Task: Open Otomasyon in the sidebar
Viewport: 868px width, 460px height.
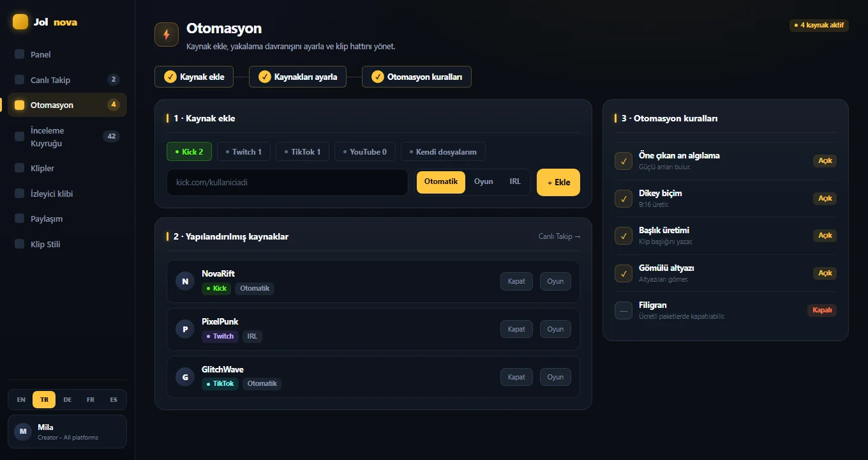Action: click(x=67, y=105)
